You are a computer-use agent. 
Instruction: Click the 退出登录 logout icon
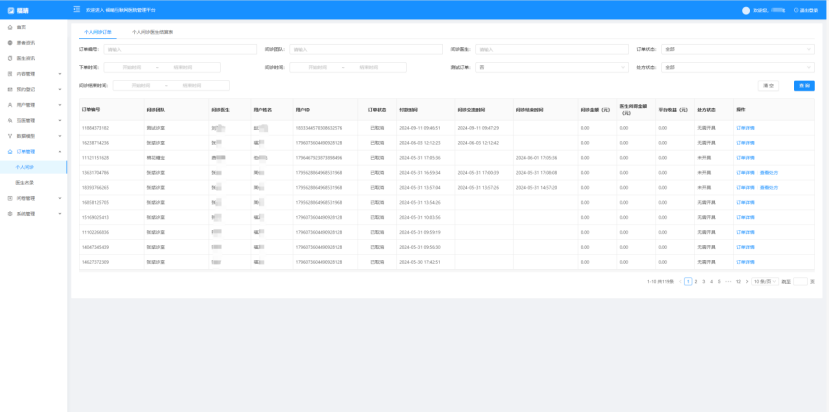tap(795, 10)
